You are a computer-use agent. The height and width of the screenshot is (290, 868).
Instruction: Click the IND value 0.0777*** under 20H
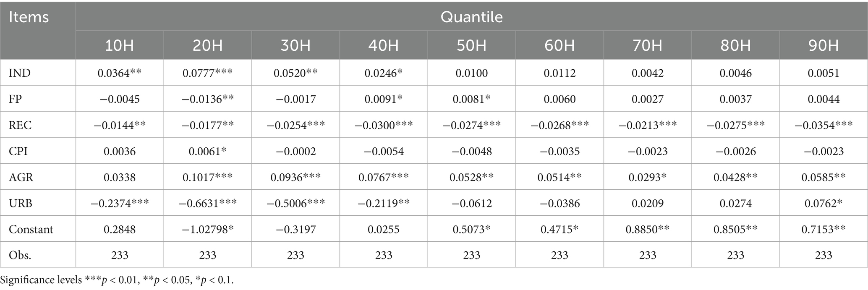[207, 73]
